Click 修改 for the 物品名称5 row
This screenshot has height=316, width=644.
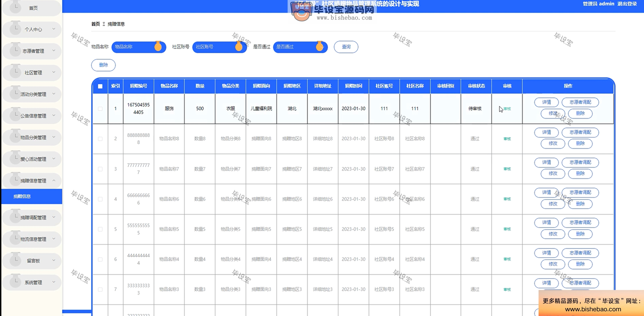pyautogui.click(x=553, y=234)
